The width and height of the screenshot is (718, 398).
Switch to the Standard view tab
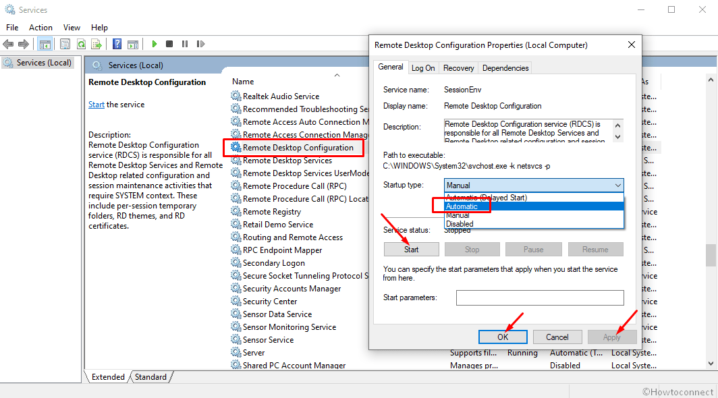[x=151, y=377]
